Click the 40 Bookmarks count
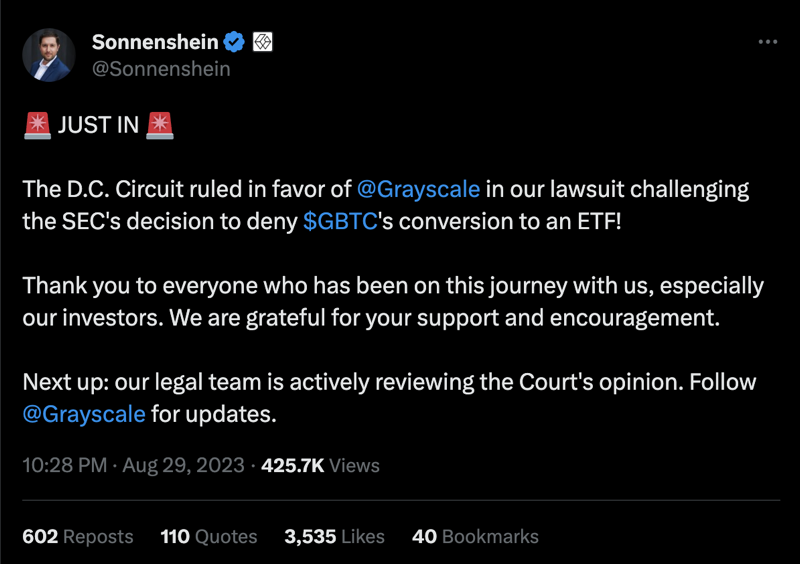This screenshot has height=564, width=800. 475,537
